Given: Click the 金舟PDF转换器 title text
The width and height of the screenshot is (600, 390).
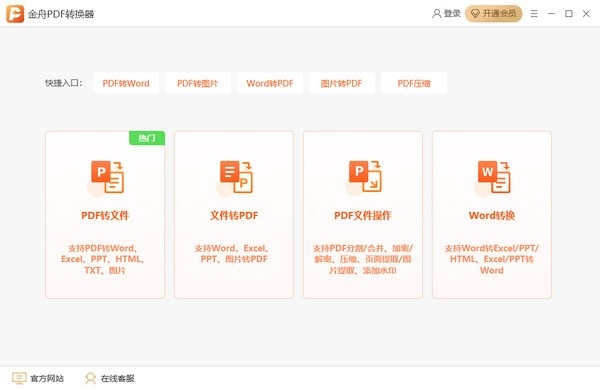Looking at the screenshot, I should pyautogui.click(x=61, y=14).
